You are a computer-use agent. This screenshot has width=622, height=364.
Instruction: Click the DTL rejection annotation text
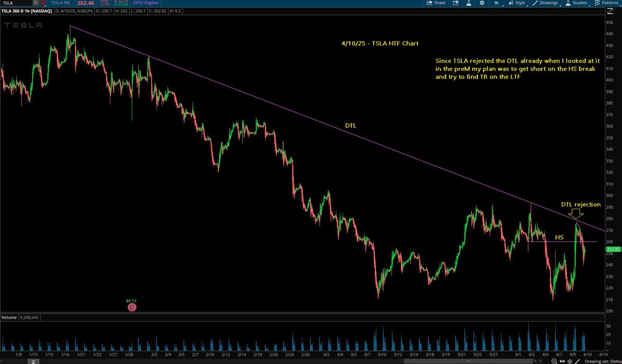pos(581,205)
